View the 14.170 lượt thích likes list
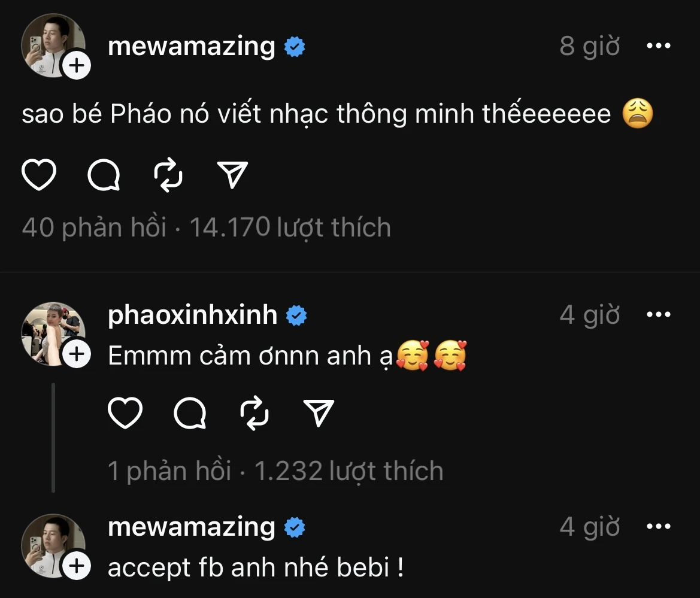Screen dimensions: 700x598 click(290, 227)
